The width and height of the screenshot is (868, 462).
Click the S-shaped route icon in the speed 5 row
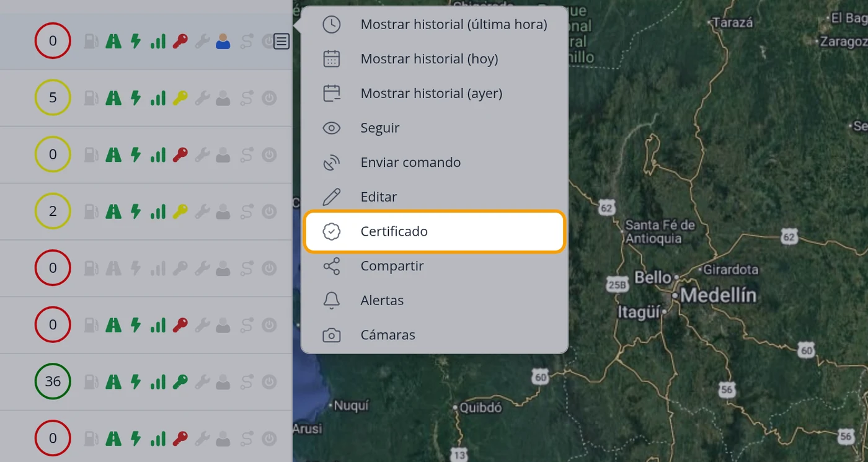(x=247, y=98)
